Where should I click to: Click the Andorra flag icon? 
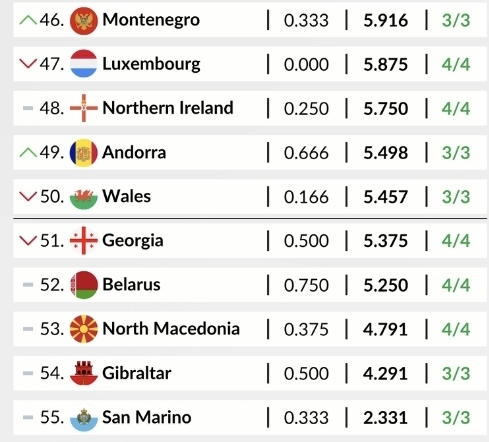tap(84, 153)
